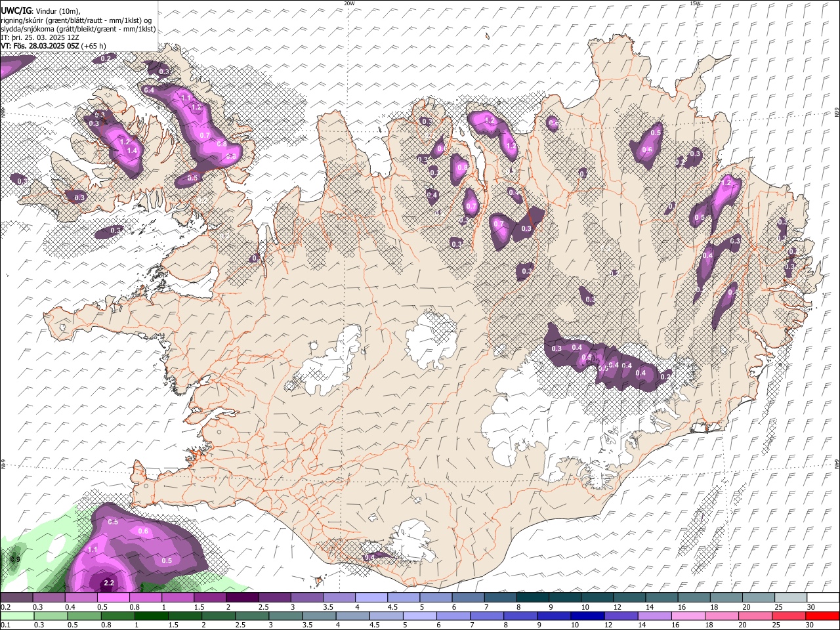Click the 2.2 precipitation value on the map
840x630 pixels.
point(109,583)
